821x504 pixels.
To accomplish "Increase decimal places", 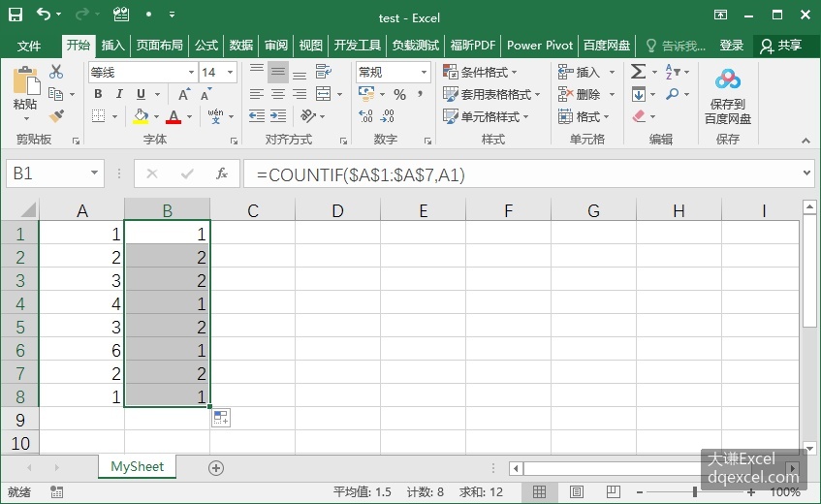I will click(x=366, y=116).
